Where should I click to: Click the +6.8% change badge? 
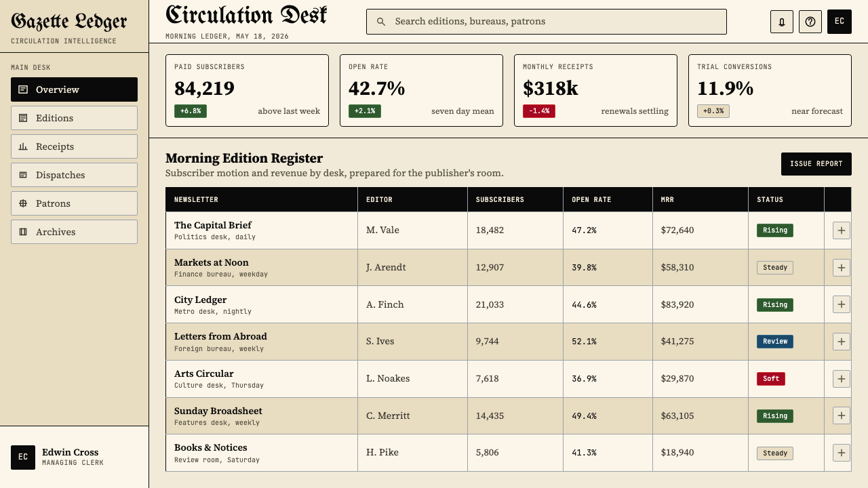(191, 111)
